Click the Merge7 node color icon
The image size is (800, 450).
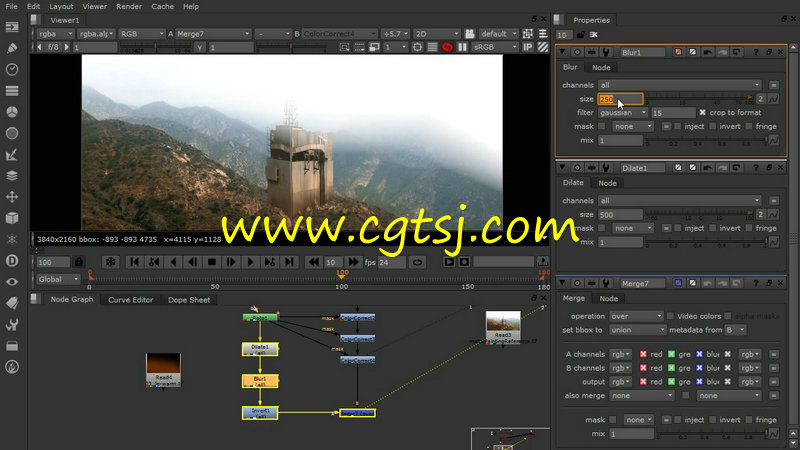[678, 283]
